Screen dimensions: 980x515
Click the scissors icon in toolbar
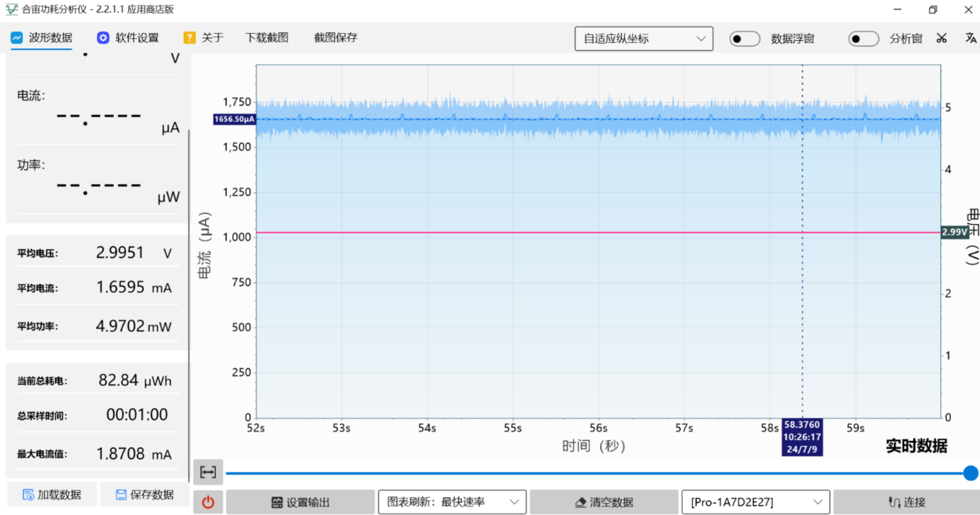coord(941,39)
